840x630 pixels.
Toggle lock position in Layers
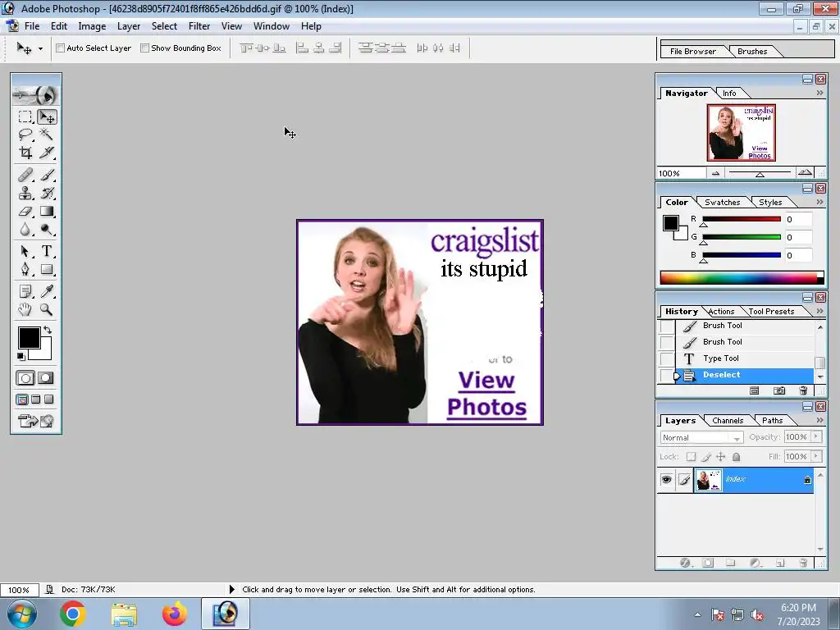pos(721,457)
